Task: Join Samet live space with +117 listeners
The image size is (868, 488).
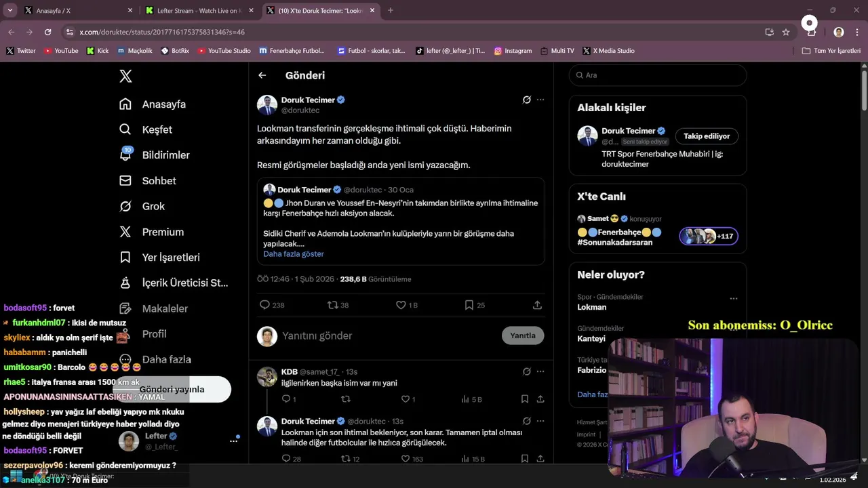Action: pos(709,237)
